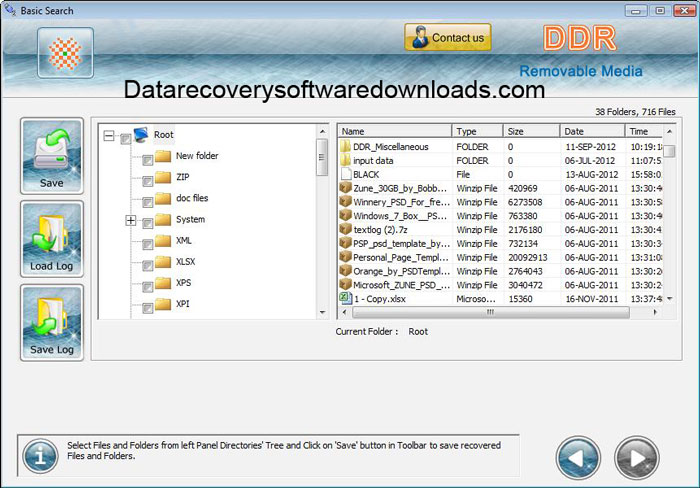Select the doc files tree label
This screenshot has width=700, height=488.
click(192, 198)
